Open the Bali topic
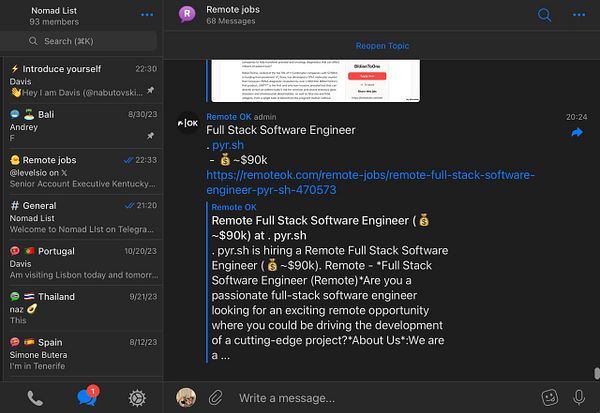Viewport: 600px width, 413px height. (83, 126)
